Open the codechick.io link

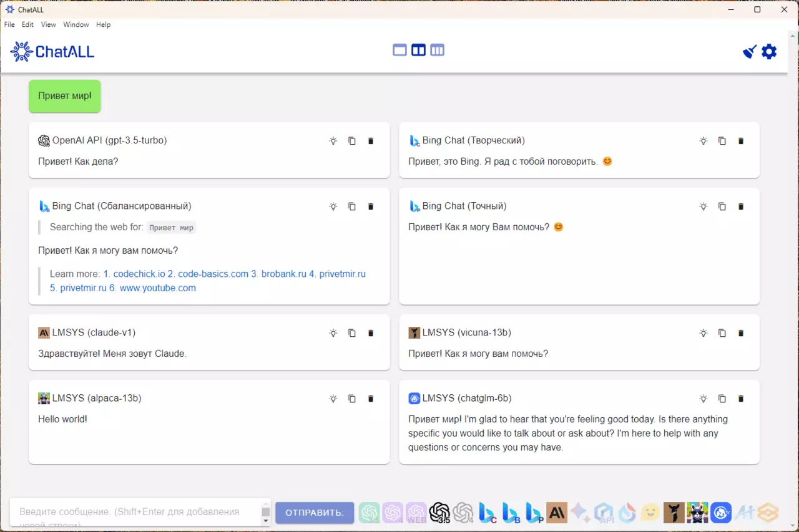139,274
